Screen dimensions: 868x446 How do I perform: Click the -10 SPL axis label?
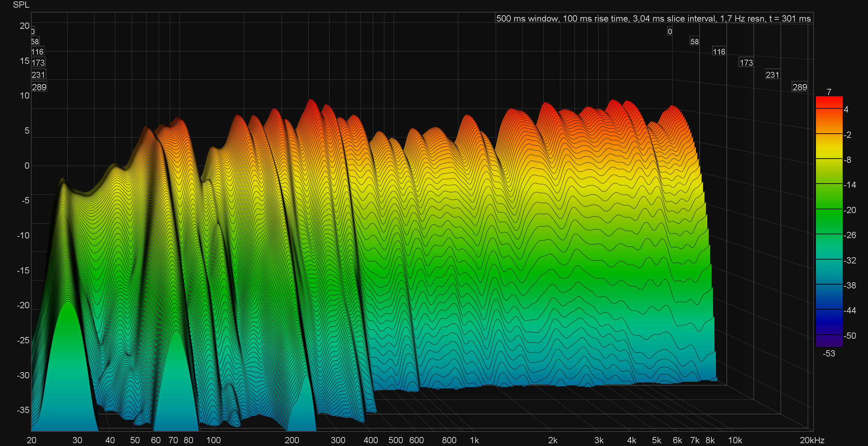pos(23,235)
